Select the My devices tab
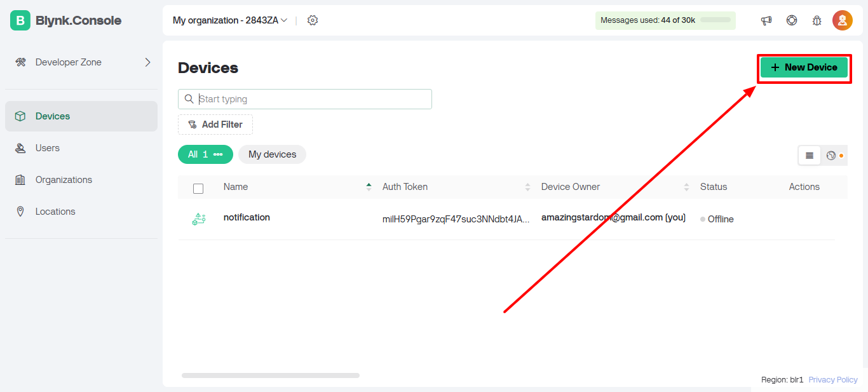Screen dimensions: 868x392 [272, 154]
